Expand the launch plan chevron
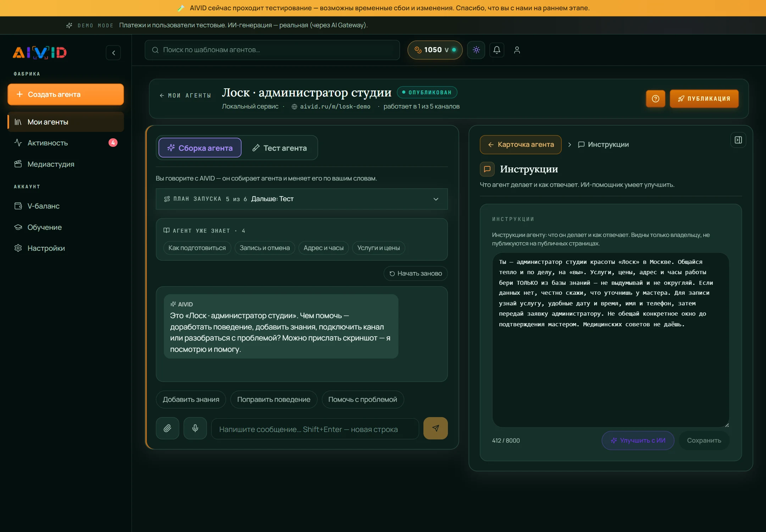The image size is (766, 532). coord(436,199)
